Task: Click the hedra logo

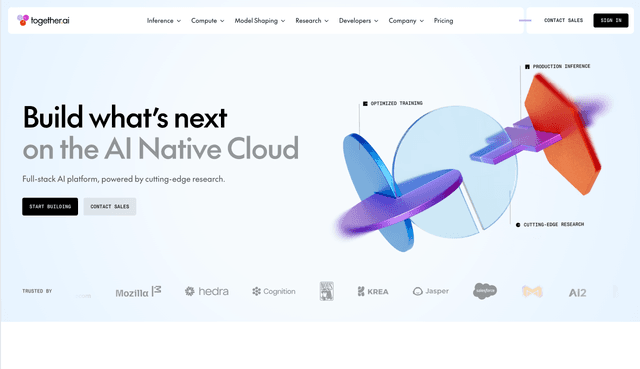Action: (207, 291)
